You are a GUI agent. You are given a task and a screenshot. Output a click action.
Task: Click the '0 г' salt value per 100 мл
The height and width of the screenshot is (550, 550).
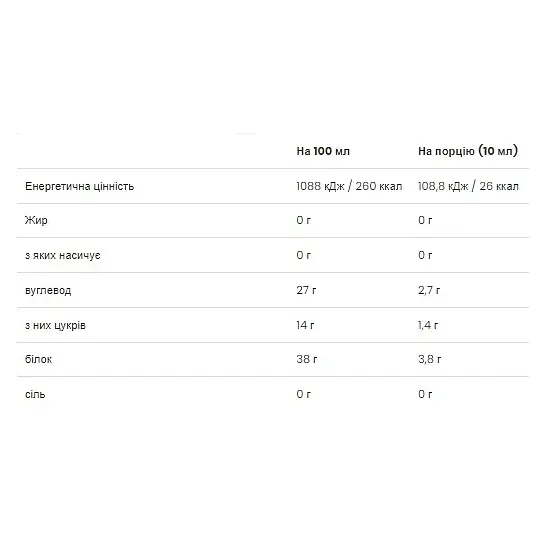coord(304,394)
